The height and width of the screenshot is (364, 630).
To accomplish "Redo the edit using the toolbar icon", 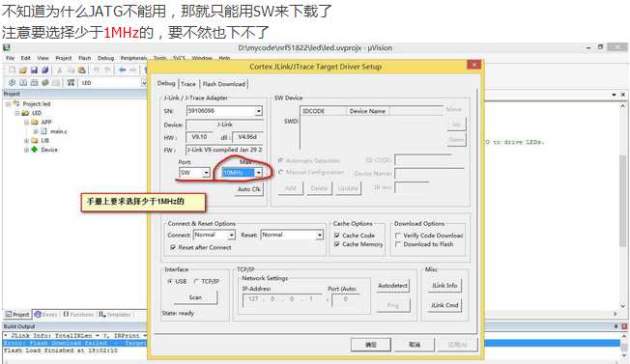I will tap(107, 70).
